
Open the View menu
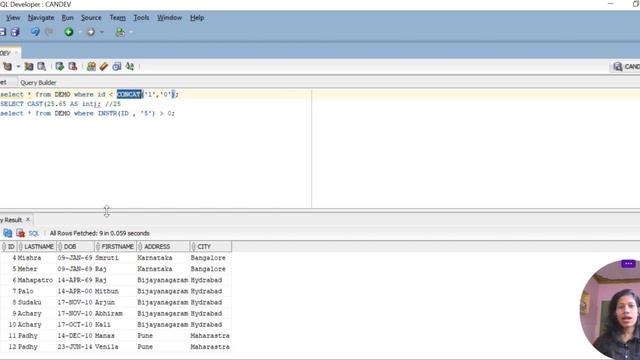click(x=13, y=18)
